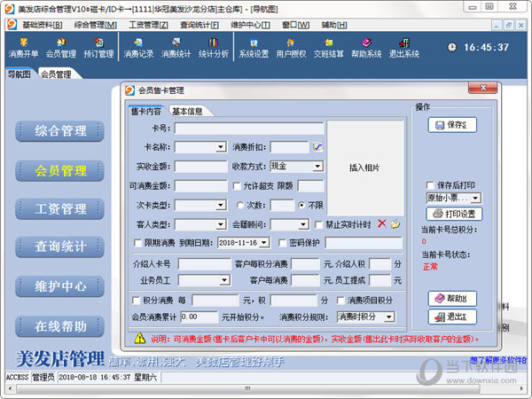Open 消费记录 toolbar icon
This screenshot has height=399, width=532.
pos(138,48)
